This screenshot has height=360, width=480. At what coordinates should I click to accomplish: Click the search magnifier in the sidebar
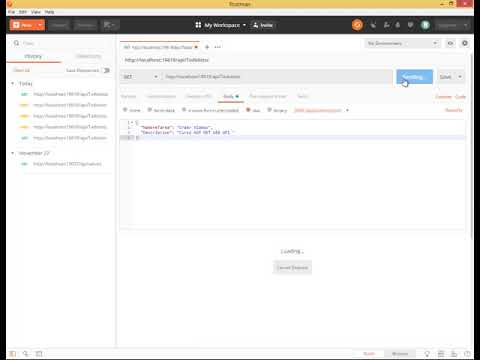click(x=16, y=43)
